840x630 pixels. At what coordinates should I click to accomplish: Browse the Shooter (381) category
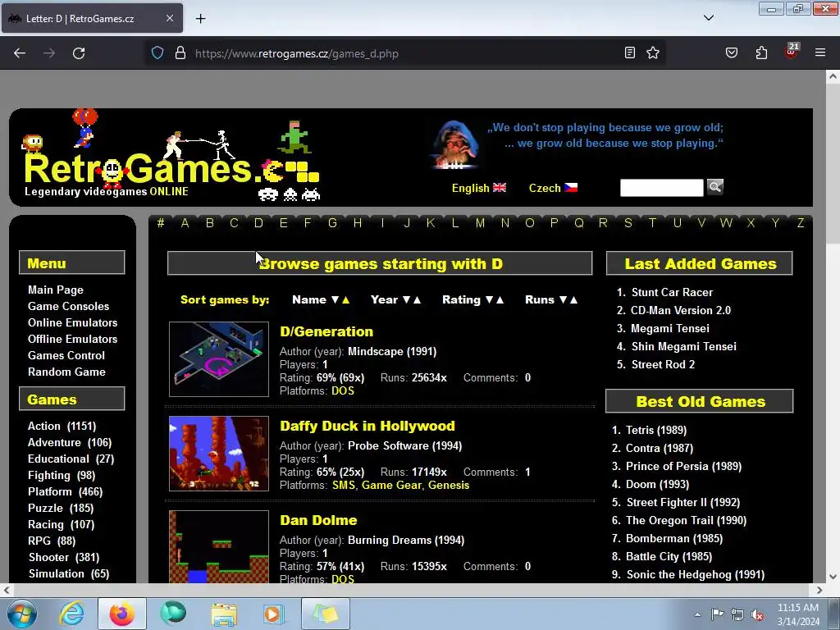tap(64, 558)
